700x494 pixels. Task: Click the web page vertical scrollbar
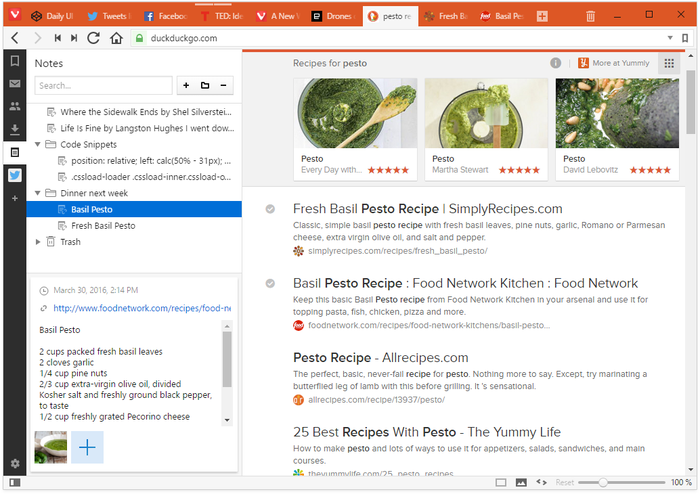pos(690,101)
